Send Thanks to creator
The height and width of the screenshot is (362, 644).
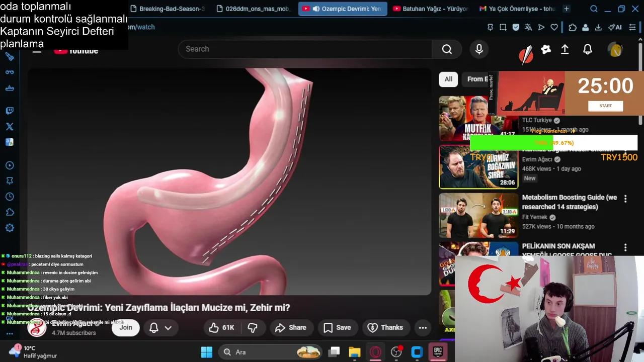point(385,327)
